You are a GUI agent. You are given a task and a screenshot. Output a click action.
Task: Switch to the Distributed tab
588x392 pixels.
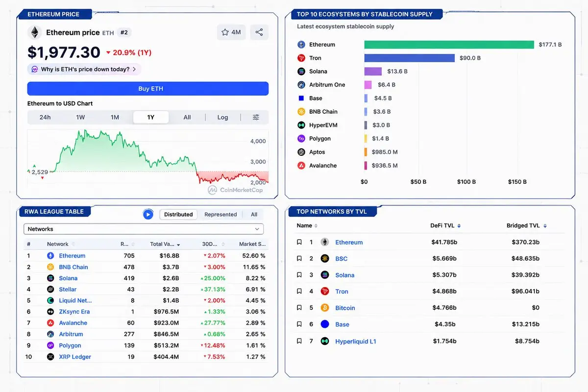click(x=178, y=214)
